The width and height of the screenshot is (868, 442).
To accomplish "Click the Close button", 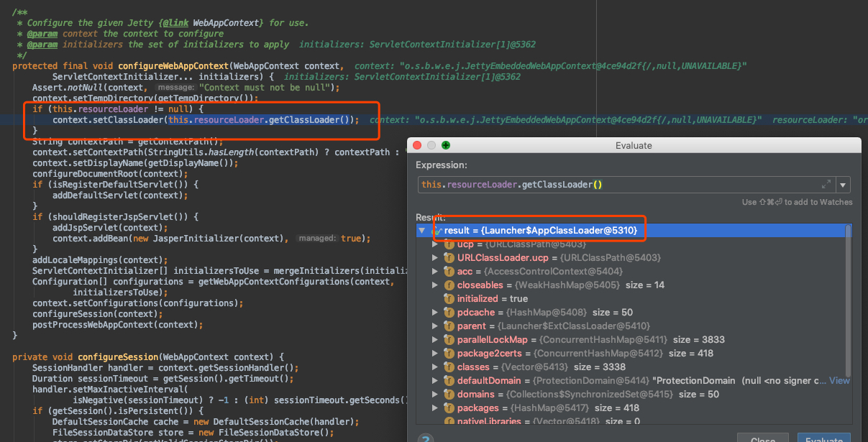I will pyautogui.click(x=762, y=438).
